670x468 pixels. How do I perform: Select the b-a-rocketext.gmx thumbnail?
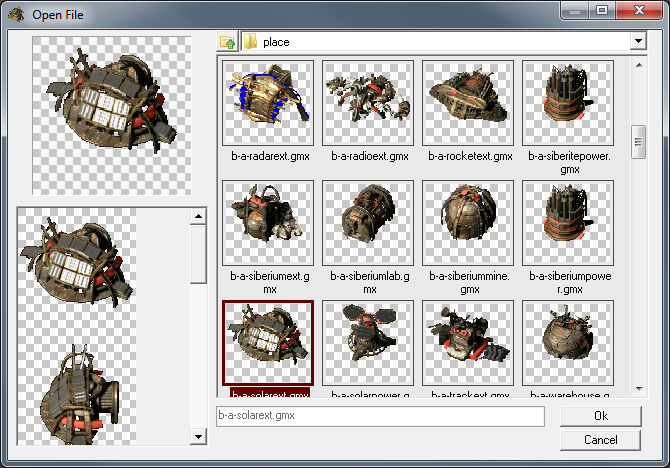click(468, 103)
